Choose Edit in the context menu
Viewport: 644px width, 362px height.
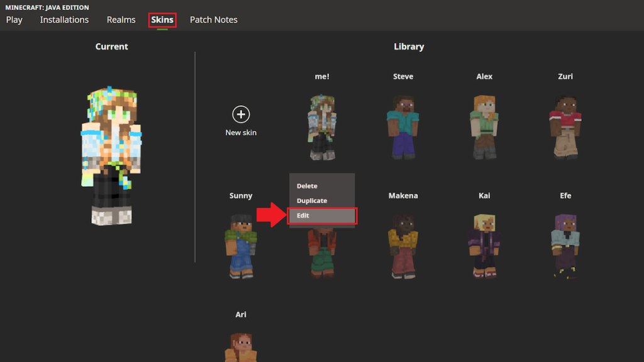point(322,216)
